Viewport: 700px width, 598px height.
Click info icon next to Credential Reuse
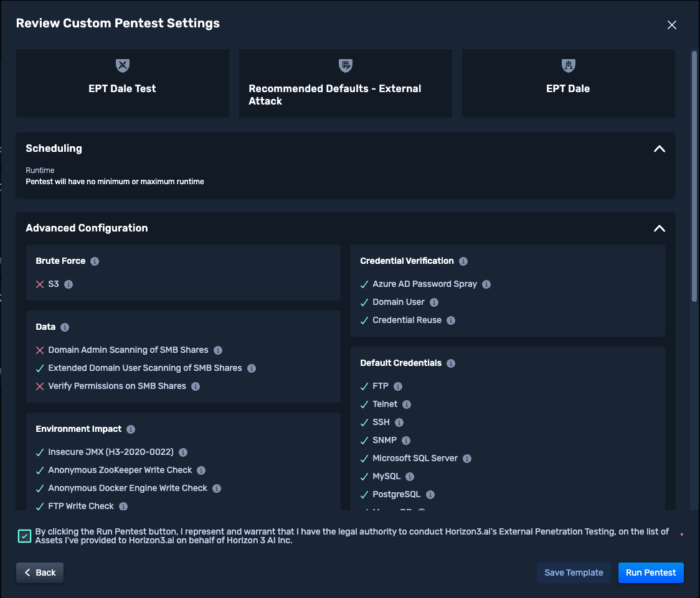pyautogui.click(x=451, y=320)
